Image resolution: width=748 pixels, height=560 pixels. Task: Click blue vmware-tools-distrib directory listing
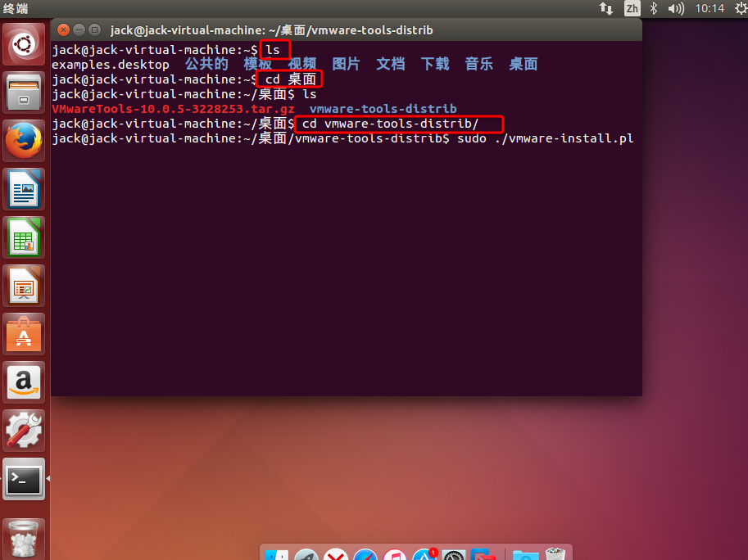click(x=383, y=109)
